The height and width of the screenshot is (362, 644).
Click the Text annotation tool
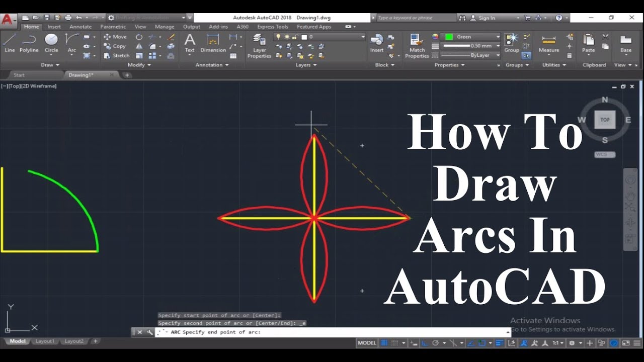point(190,43)
